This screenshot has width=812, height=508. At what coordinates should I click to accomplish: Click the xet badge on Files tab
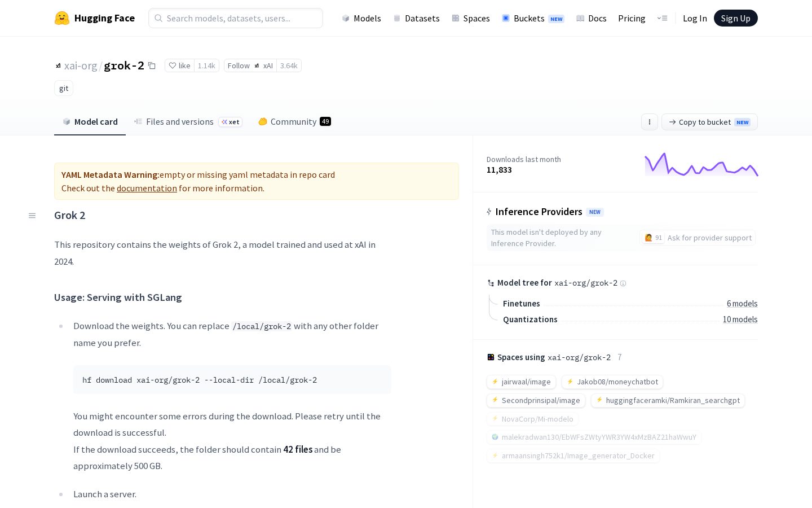click(230, 122)
